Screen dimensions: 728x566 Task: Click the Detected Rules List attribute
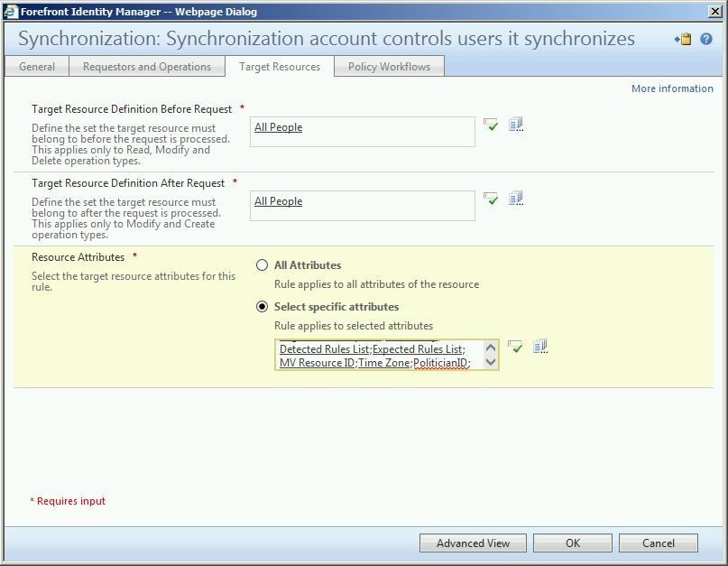click(325, 349)
